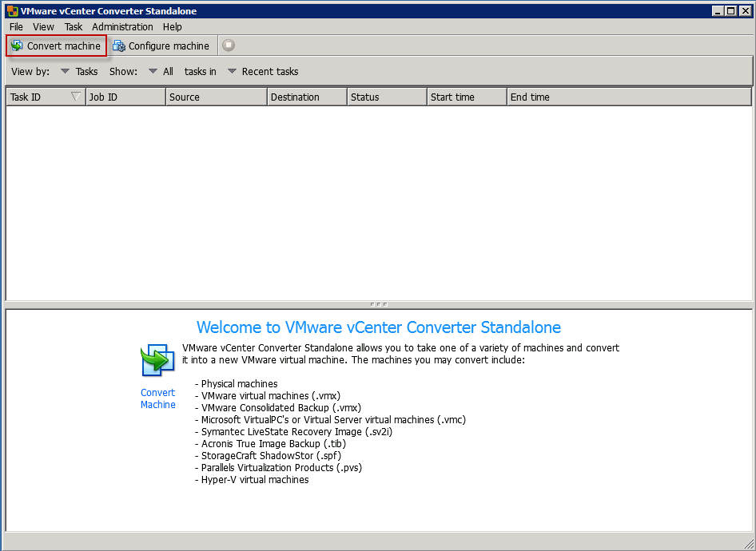The height and width of the screenshot is (551, 756).
Task: Open the Task menu
Action: click(x=74, y=27)
